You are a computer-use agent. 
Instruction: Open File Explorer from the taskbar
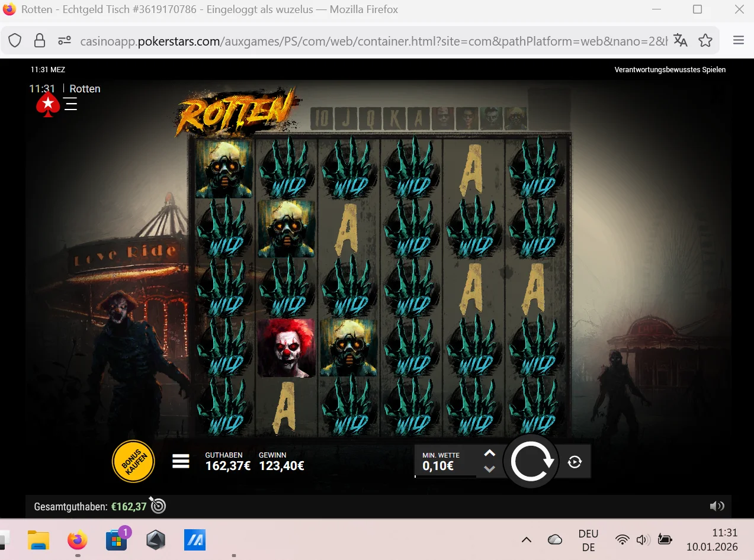tap(38, 540)
